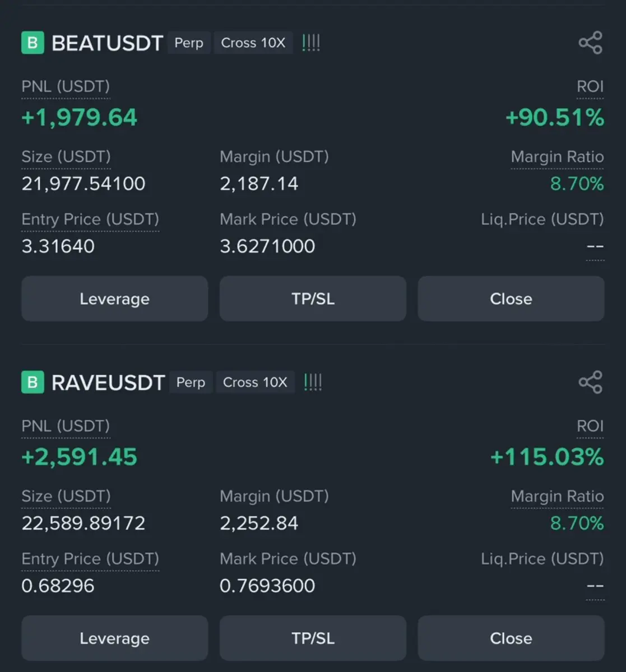Open Leverage settings for BEATUSDT
The width and height of the screenshot is (626, 672).
click(114, 298)
